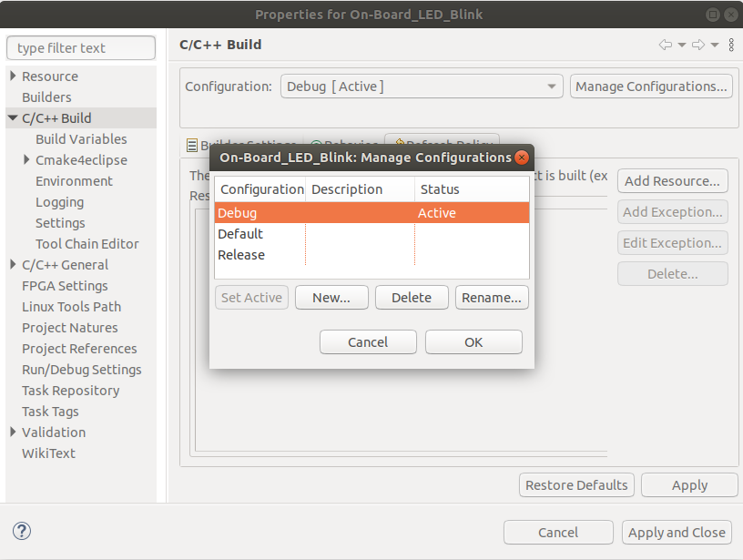
Task: Collapse the C/C++ Build tree node
Action: coord(13,118)
